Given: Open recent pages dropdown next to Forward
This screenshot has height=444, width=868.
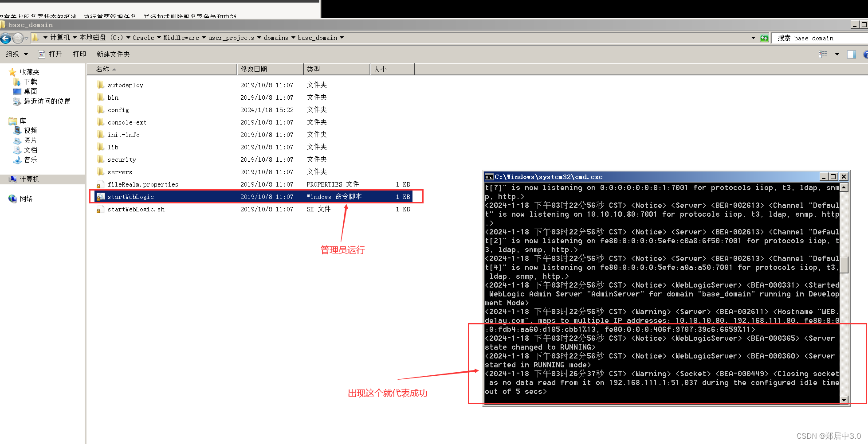Looking at the screenshot, I should click(x=26, y=38).
